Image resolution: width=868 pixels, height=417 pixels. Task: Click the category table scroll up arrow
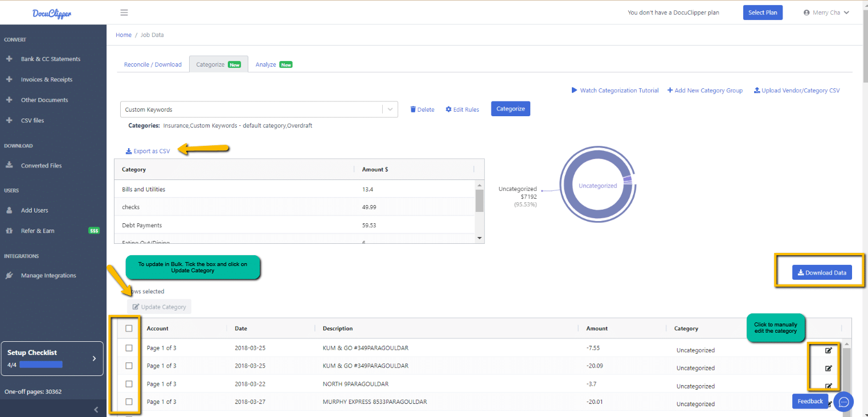tap(479, 185)
